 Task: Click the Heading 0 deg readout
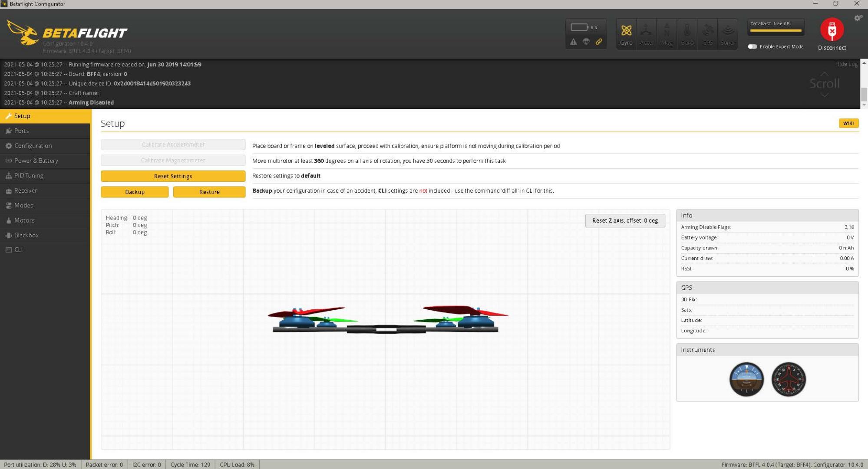coord(126,218)
